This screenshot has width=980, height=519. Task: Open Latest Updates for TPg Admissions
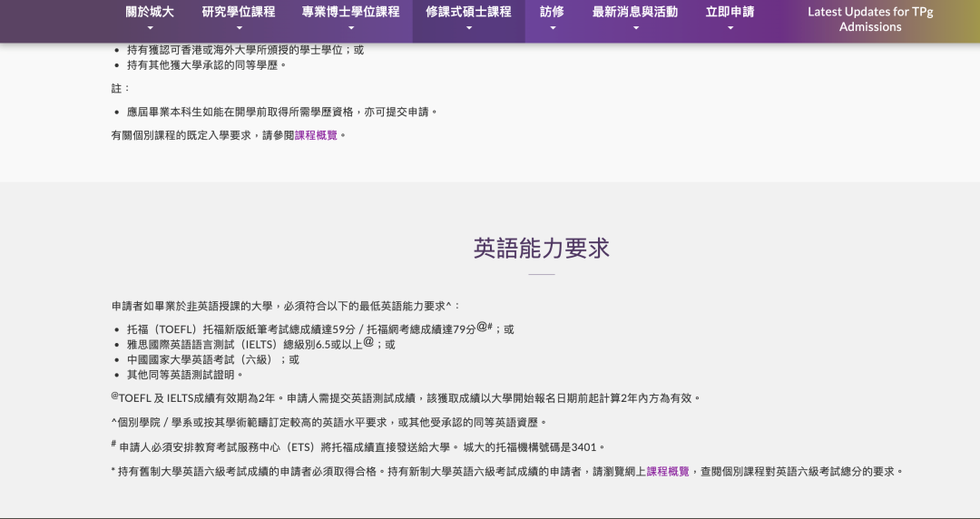[x=870, y=19]
